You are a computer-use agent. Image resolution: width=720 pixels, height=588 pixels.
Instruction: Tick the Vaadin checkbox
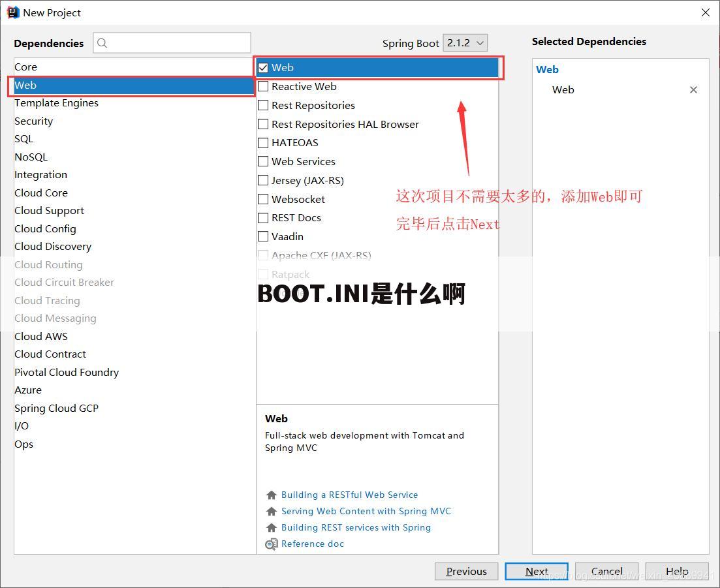(263, 236)
